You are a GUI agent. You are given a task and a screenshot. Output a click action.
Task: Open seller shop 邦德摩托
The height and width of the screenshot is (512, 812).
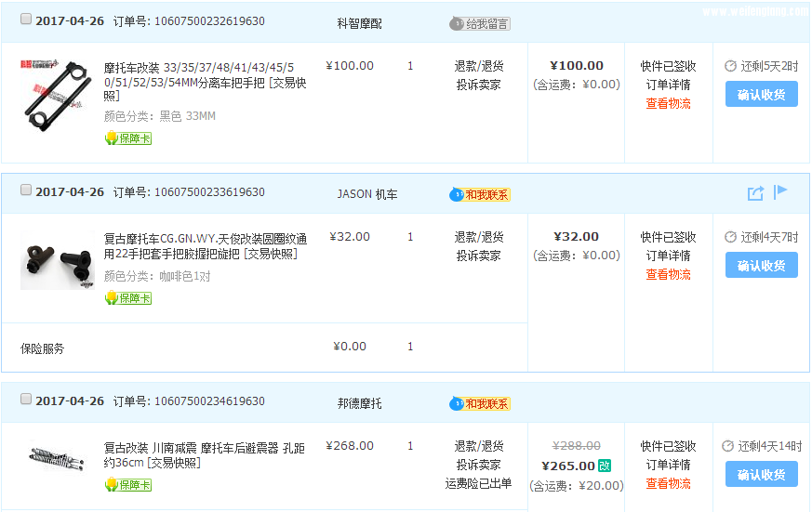tap(359, 403)
